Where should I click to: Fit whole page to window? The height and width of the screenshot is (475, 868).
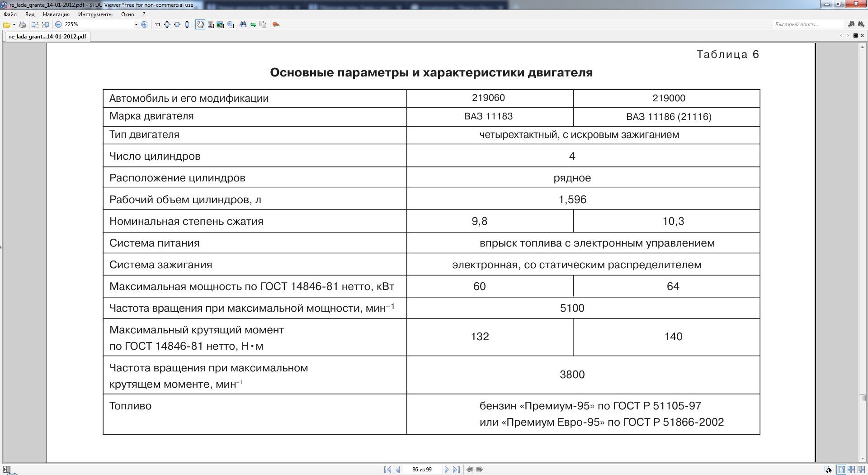(167, 24)
